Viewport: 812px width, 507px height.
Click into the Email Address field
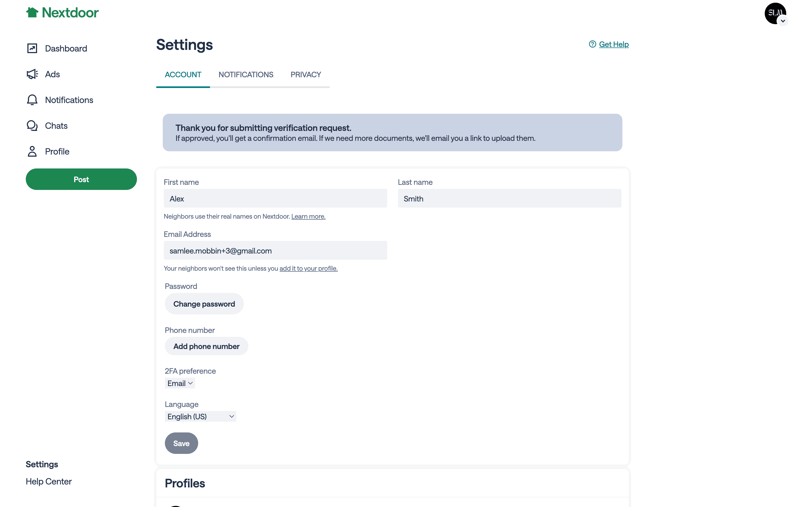click(275, 251)
